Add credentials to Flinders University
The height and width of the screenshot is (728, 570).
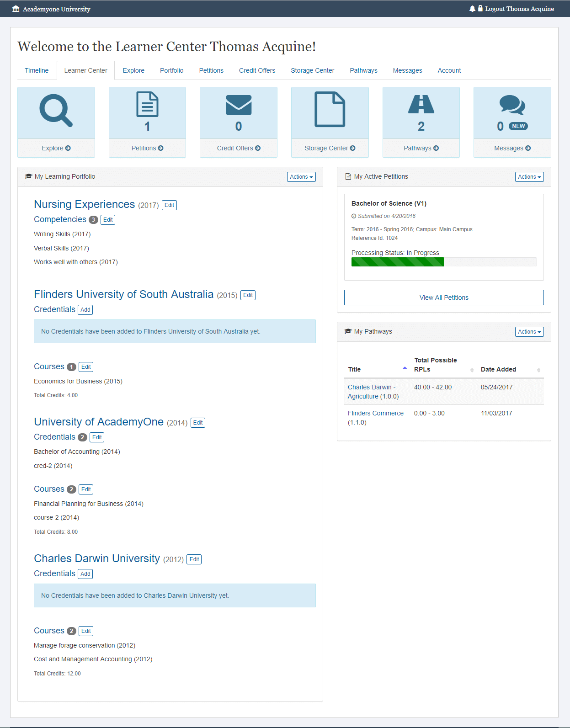[x=85, y=310]
